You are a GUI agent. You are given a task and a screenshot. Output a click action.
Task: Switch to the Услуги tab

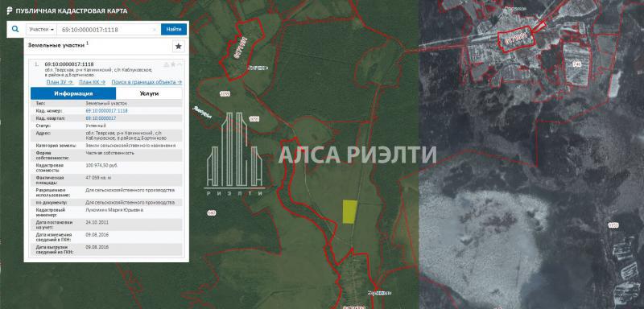click(149, 93)
